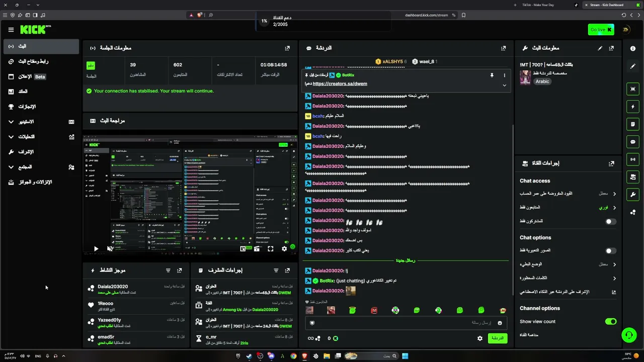Click the broadcast signal icon in the right rail
The width and height of the screenshot is (644, 362).
pyautogui.click(x=633, y=159)
